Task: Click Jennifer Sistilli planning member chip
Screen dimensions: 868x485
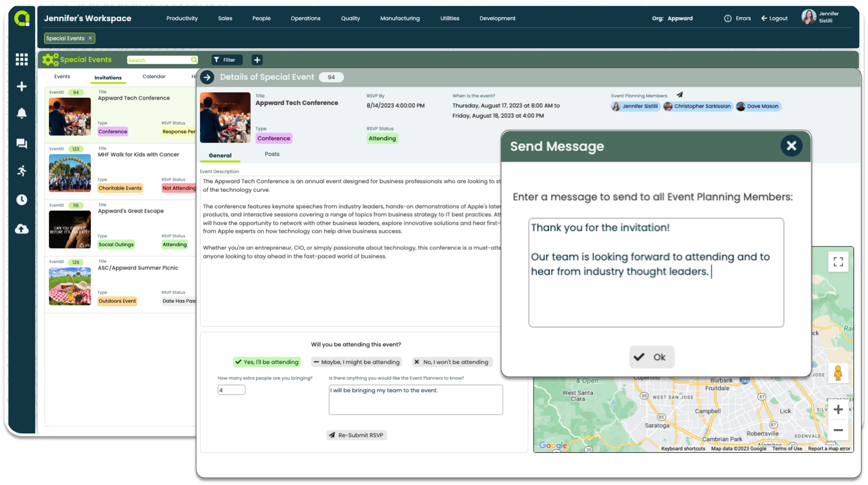Action: [x=635, y=106]
